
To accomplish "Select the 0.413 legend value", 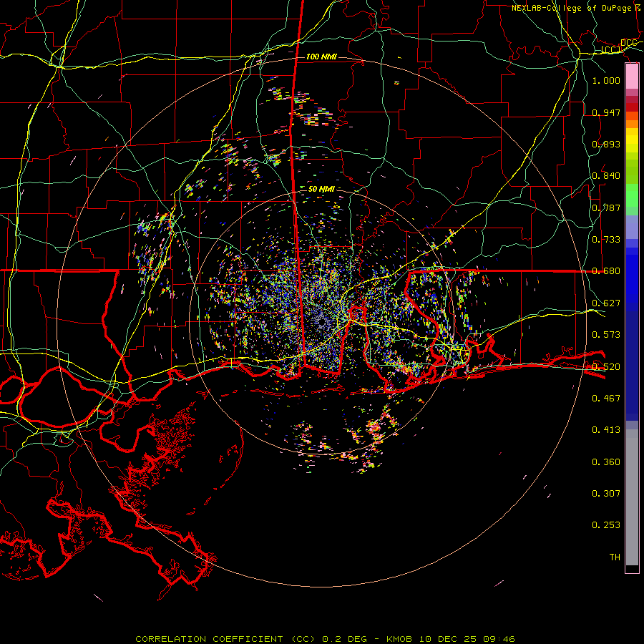I will 606,429.
